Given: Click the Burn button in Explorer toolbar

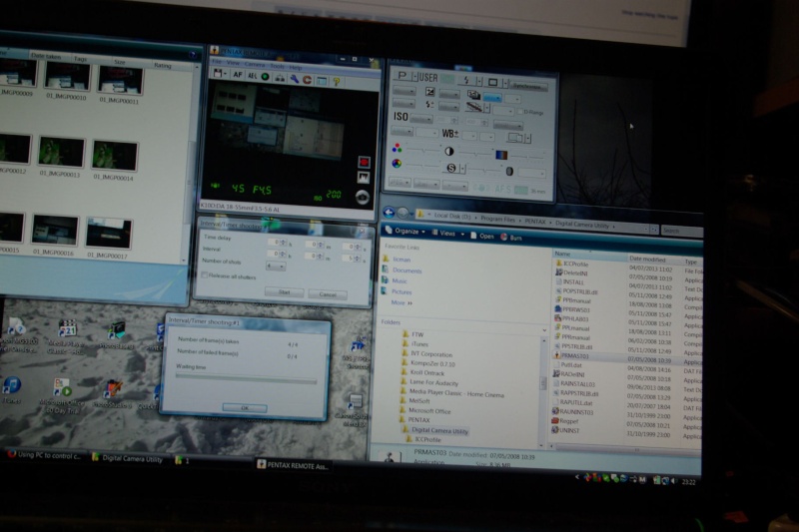Looking at the screenshot, I should 511,238.
